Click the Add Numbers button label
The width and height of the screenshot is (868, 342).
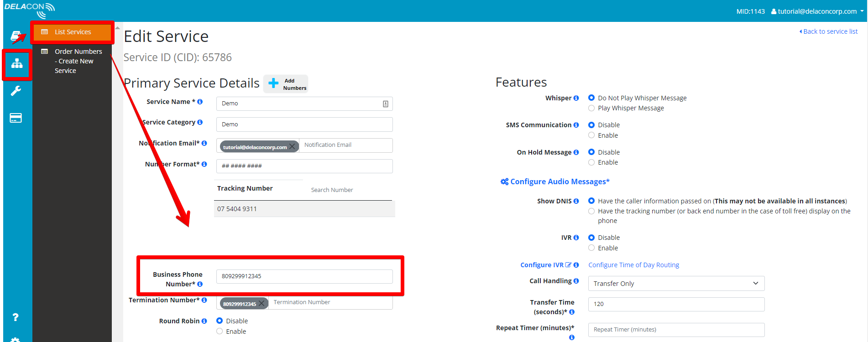pyautogui.click(x=294, y=84)
